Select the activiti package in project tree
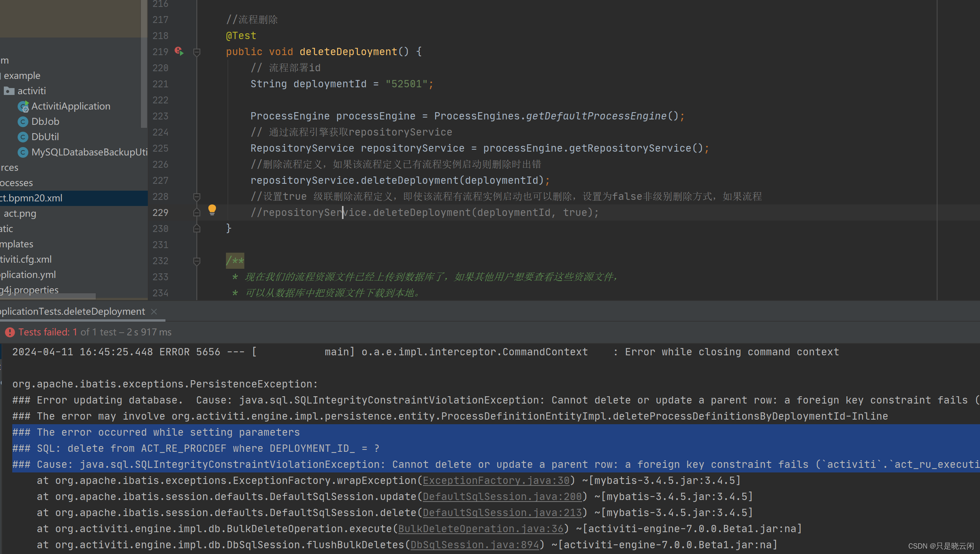Screen dimensions: 980x554 [x=32, y=91]
